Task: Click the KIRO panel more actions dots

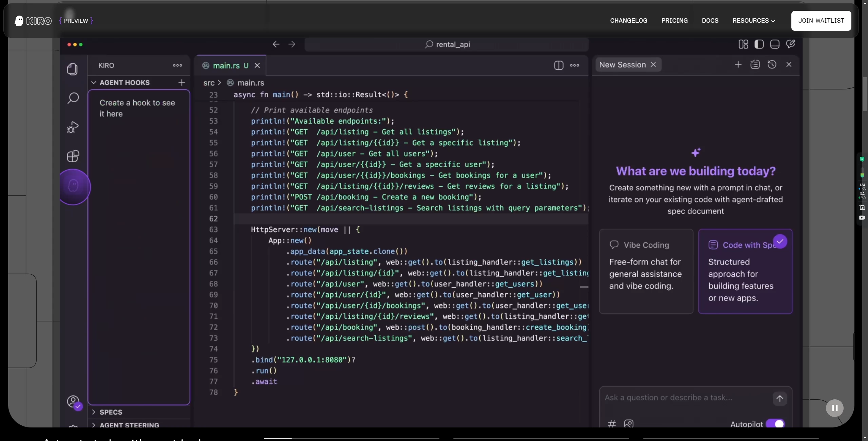Action: [177, 65]
